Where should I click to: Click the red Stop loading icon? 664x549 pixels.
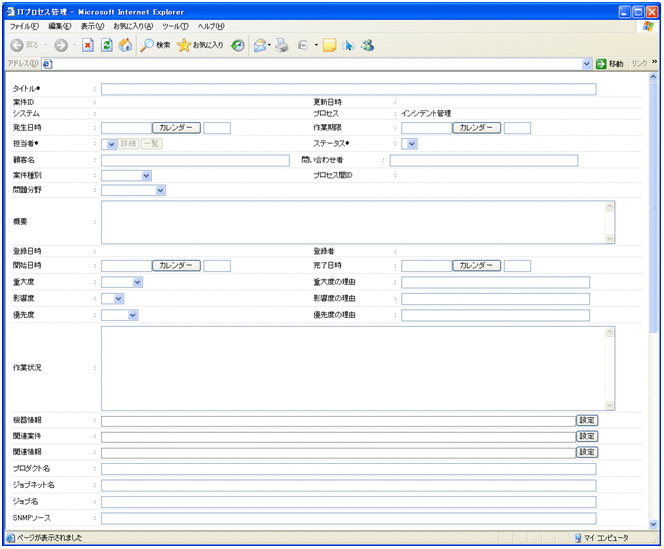(x=88, y=46)
